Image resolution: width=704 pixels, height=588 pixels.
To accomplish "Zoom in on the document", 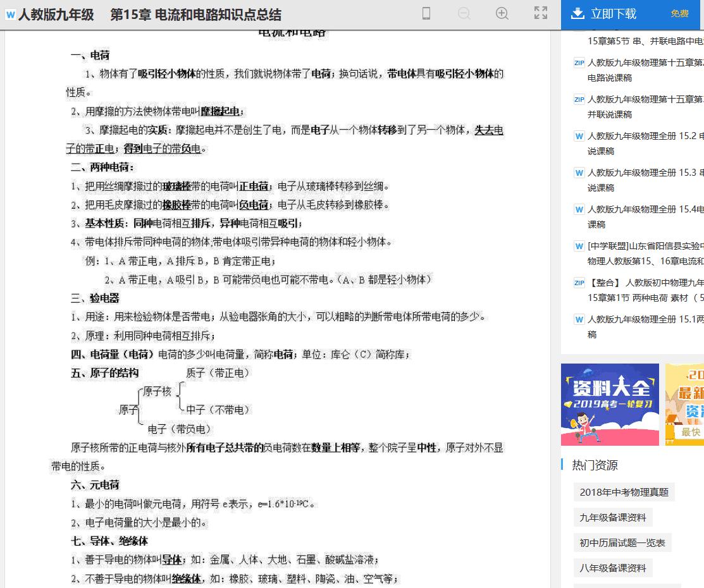I will point(502,13).
